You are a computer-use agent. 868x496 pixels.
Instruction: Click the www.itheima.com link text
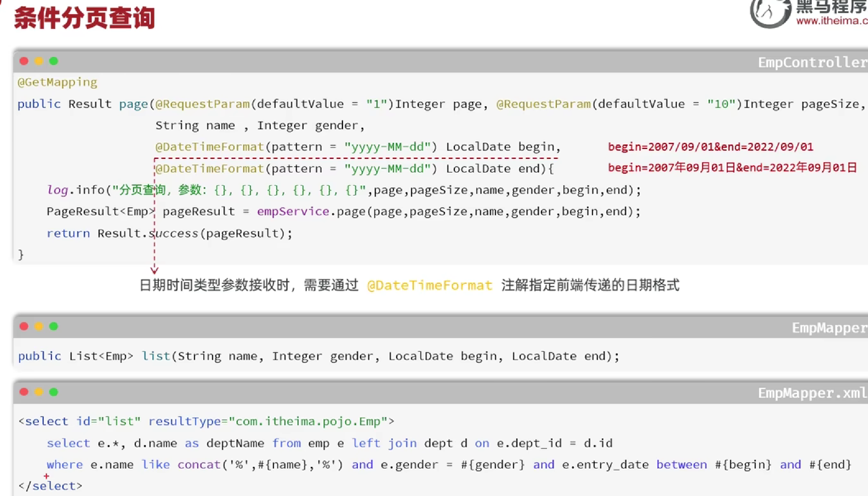[x=832, y=20]
